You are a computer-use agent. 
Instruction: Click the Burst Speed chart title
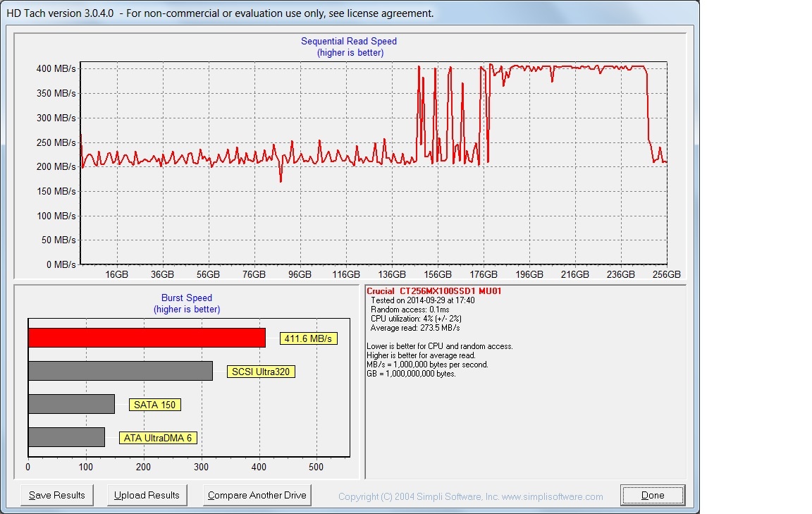coord(186,298)
